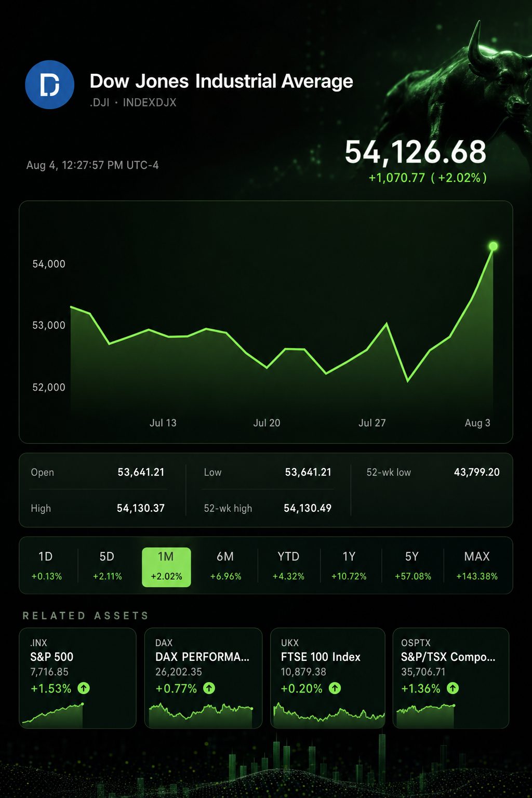Switch to the YTD range tab
Image resolution: width=532 pixels, height=798 pixels.
[x=288, y=566]
